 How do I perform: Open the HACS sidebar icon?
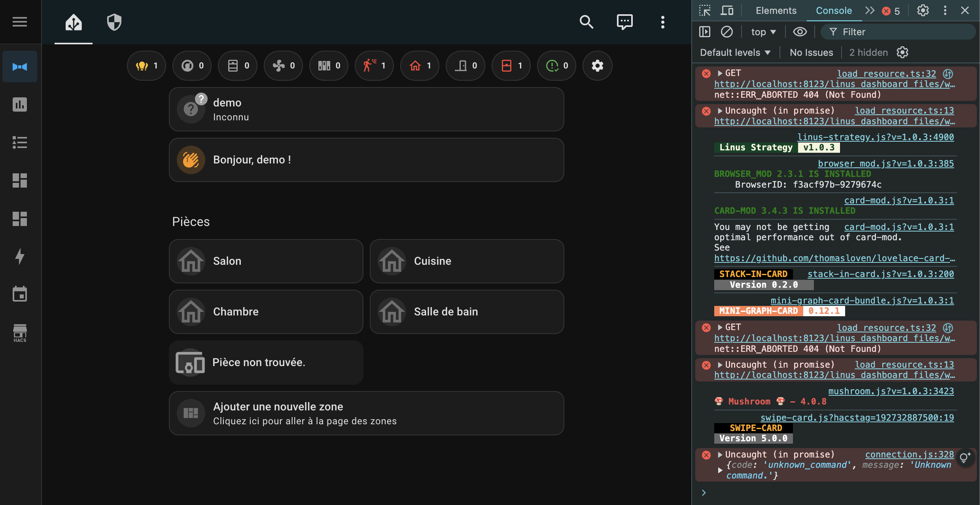[x=20, y=333]
